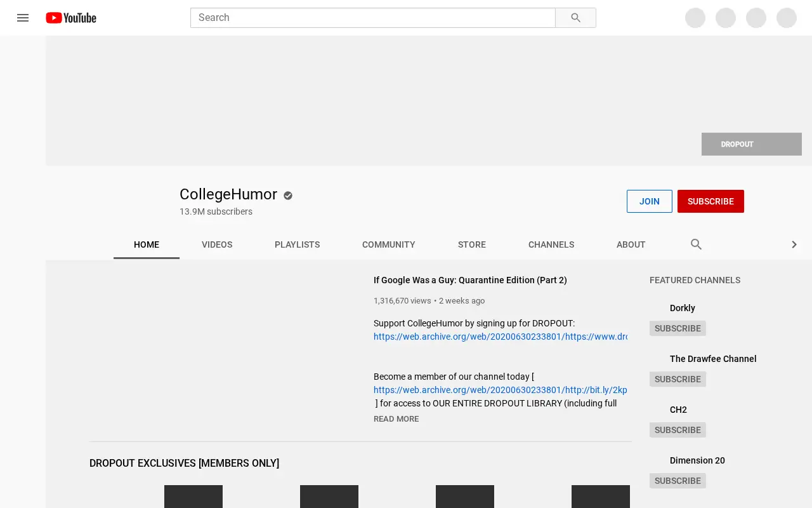Image resolution: width=812 pixels, height=508 pixels.
Task: Click the verified badge next to CollegeHumor
Action: tap(288, 196)
